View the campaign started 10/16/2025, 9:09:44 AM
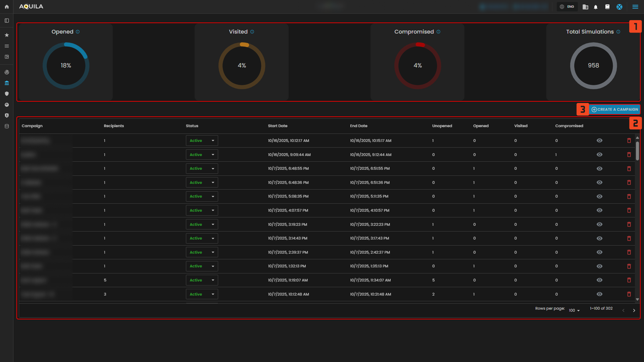Image resolution: width=644 pixels, height=362 pixels. point(599,155)
